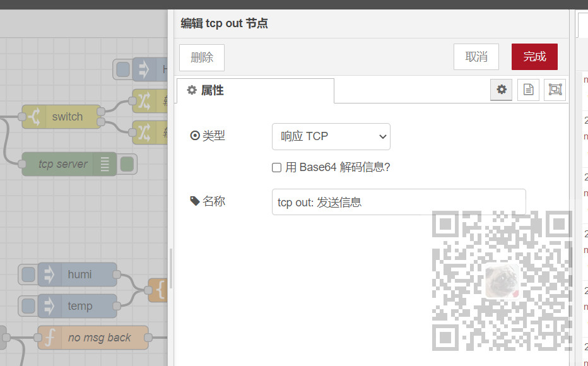Click the temp node output port
Screen dimensions: 588x366
tap(117, 306)
